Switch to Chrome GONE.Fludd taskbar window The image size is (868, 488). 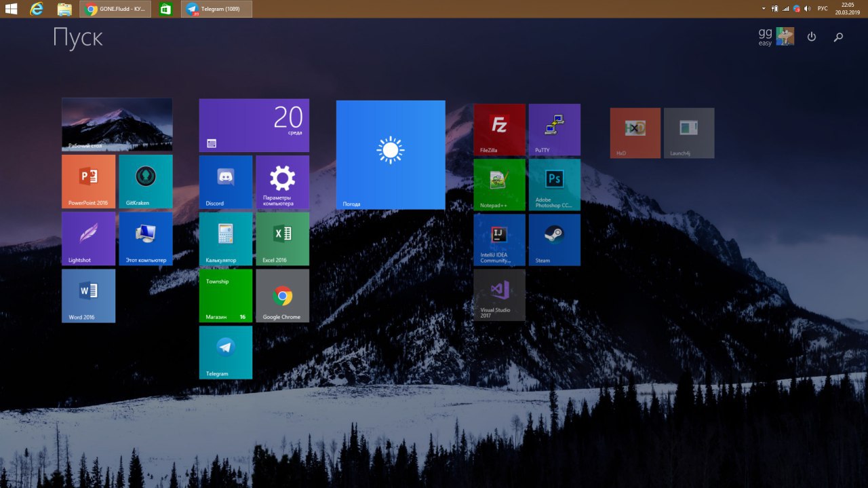(x=115, y=9)
